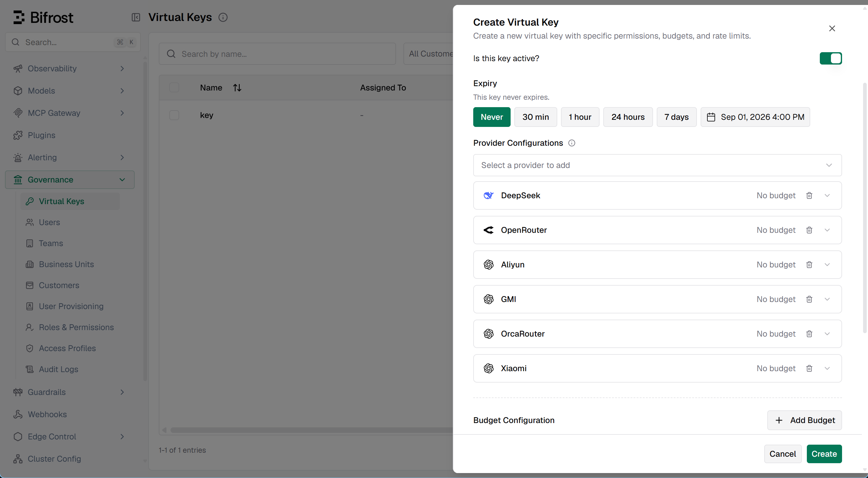The width and height of the screenshot is (868, 478).
Task: Expand the Guardrails sidebar section
Action: [x=70, y=392]
